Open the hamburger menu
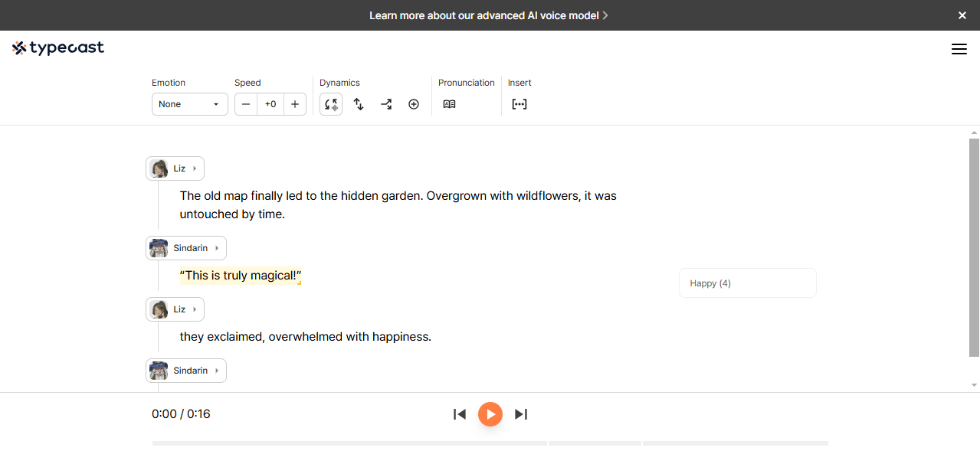The height and width of the screenshot is (464, 980). click(959, 48)
